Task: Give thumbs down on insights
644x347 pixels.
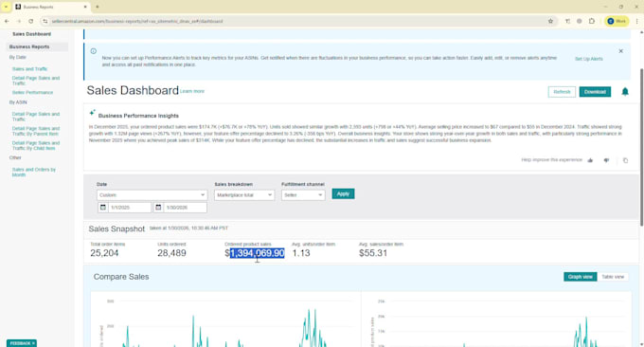Action: 606,160
